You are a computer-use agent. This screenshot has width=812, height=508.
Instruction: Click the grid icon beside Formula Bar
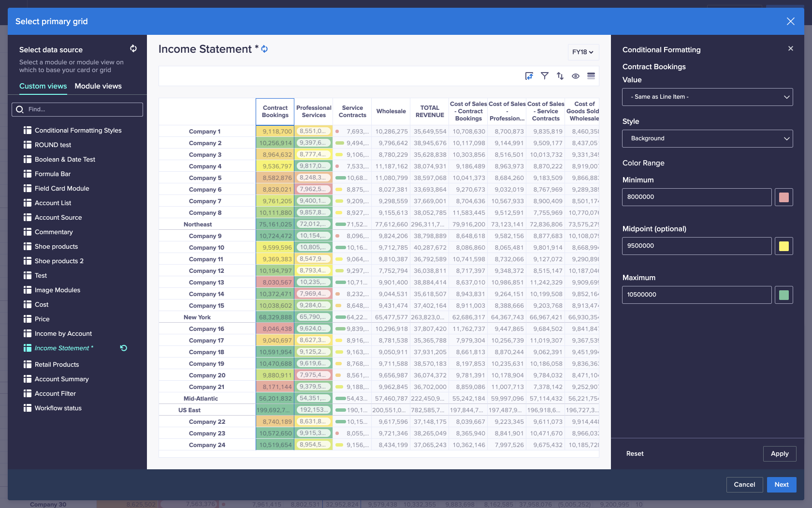tap(28, 174)
